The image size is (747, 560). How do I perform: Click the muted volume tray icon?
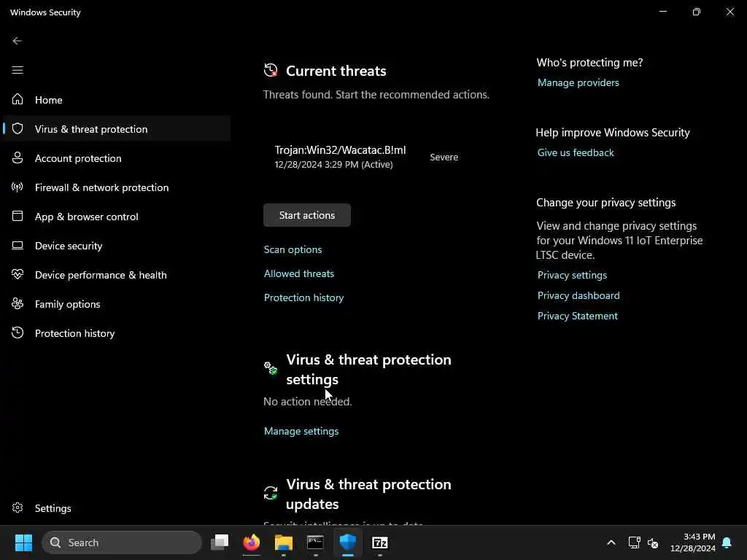point(653,542)
